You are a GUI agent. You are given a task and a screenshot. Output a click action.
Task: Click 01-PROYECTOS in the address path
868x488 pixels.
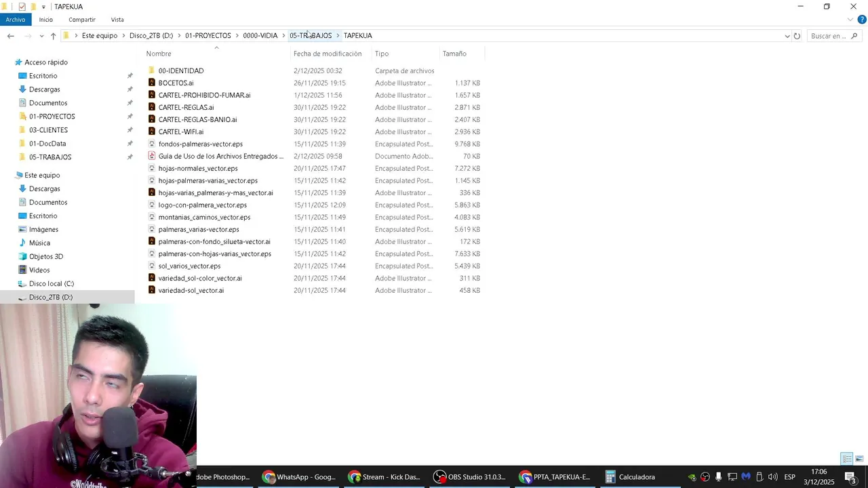click(x=208, y=35)
